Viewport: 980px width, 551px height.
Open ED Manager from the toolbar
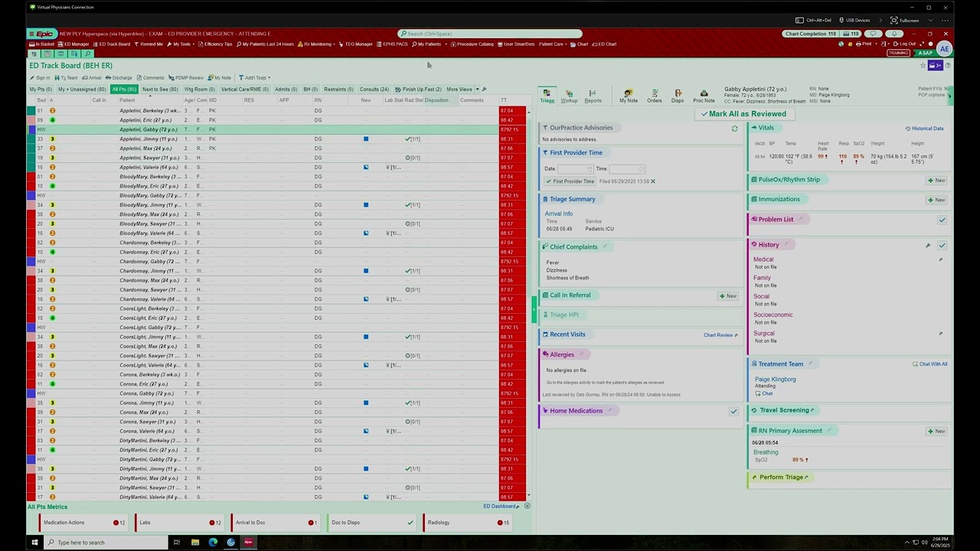74,44
